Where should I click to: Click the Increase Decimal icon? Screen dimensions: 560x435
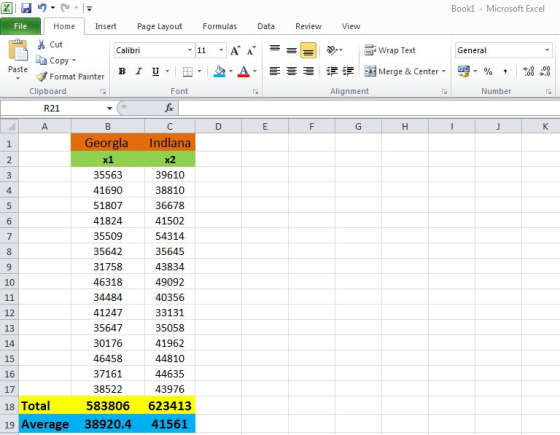click(x=528, y=71)
